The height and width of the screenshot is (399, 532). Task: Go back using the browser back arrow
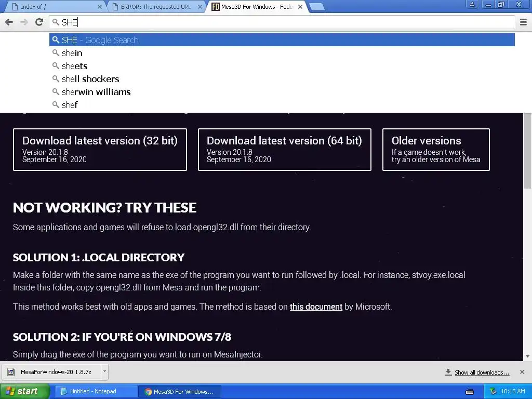(x=9, y=22)
